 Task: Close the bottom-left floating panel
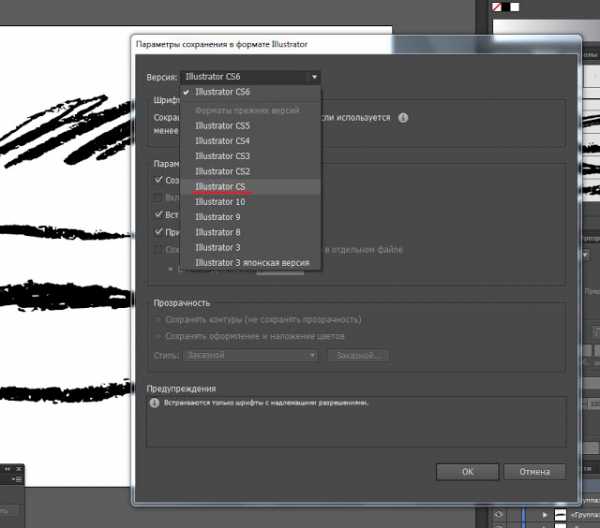point(19,469)
